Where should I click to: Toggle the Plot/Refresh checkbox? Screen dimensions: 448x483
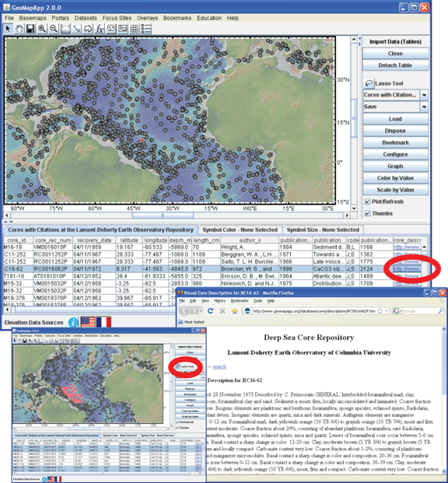(x=367, y=201)
